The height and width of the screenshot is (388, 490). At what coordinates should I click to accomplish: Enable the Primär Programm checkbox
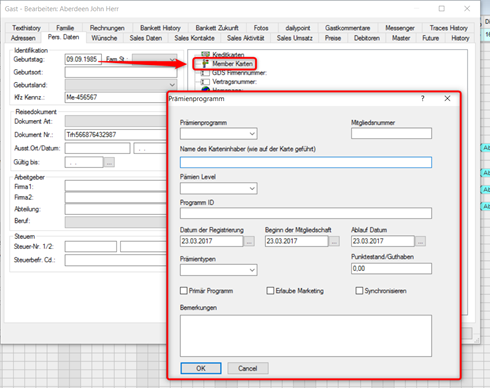pyautogui.click(x=184, y=291)
